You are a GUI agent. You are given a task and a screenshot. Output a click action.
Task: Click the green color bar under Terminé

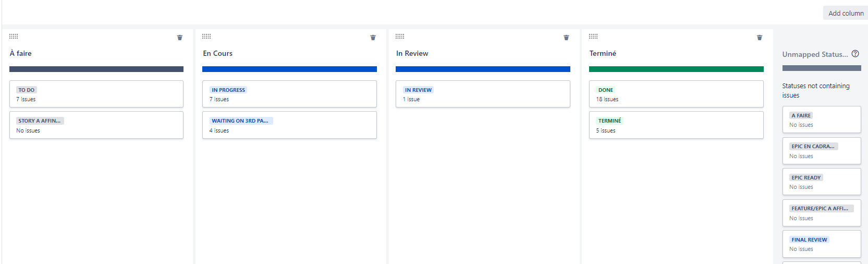coord(676,69)
